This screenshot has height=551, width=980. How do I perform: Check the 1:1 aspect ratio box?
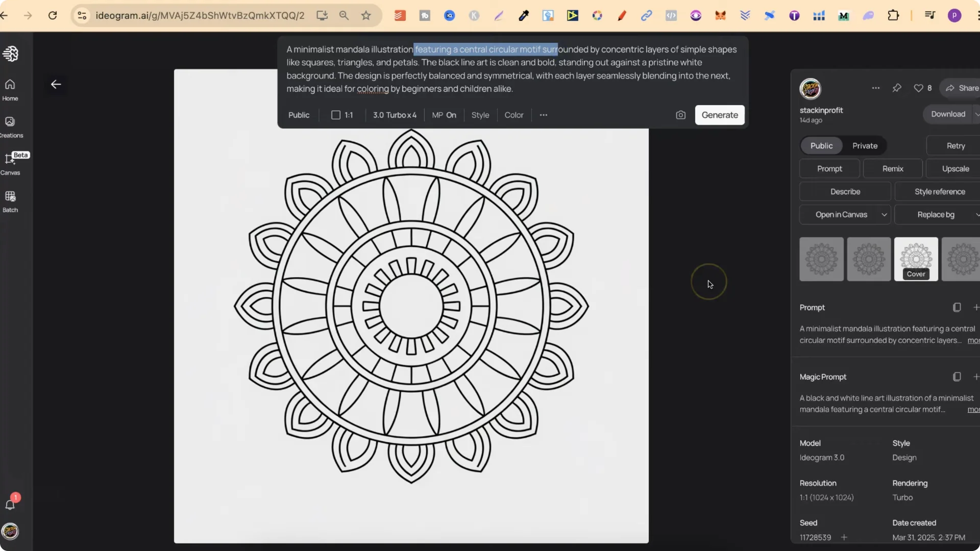coord(335,115)
